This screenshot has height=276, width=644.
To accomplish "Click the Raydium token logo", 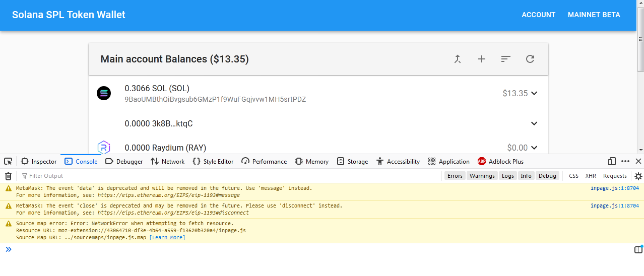I will (x=104, y=148).
